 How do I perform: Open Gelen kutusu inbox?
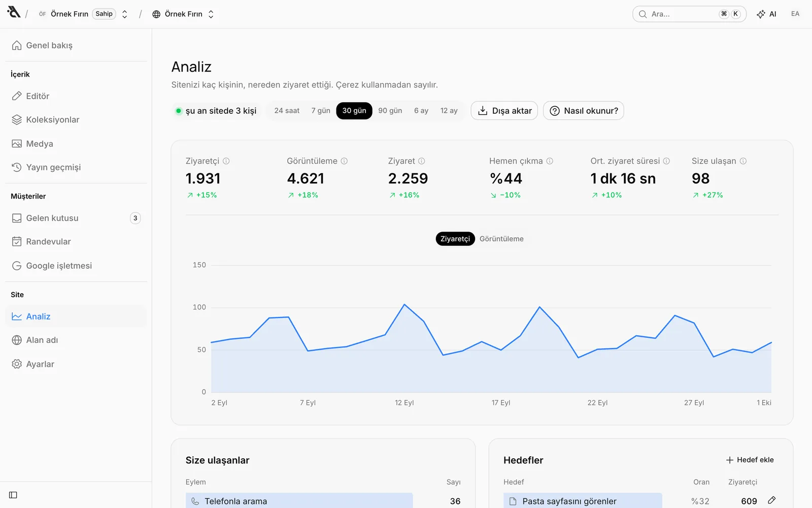point(76,218)
